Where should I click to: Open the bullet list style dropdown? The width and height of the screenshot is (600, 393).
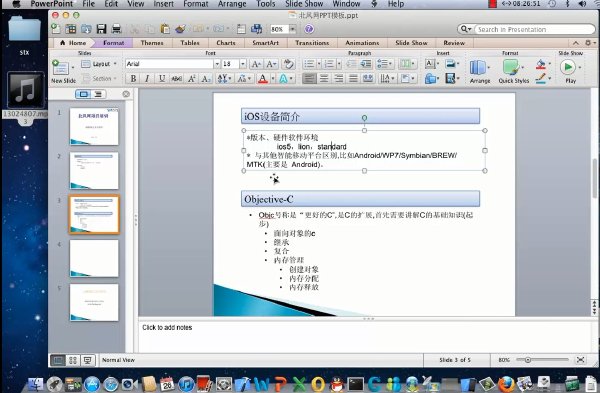coord(318,64)
